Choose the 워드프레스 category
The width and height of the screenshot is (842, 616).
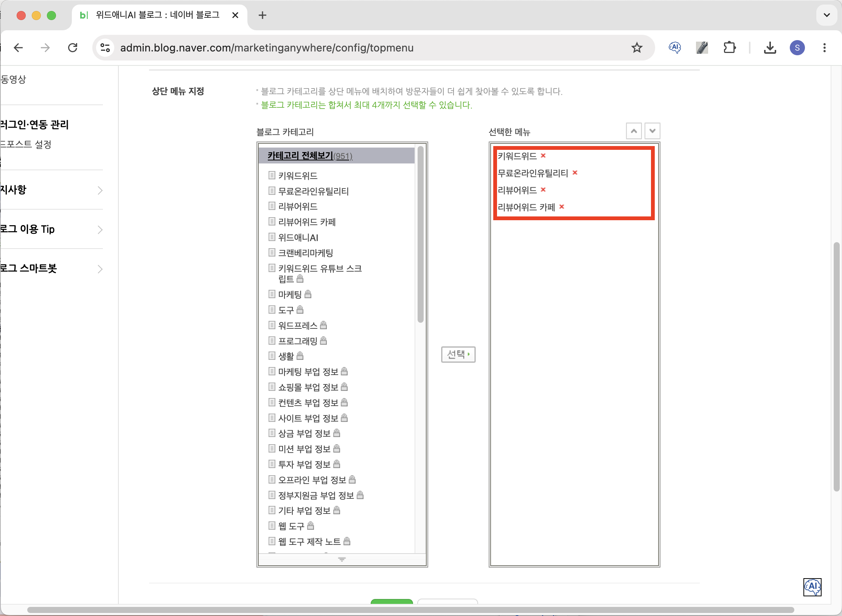tap(298, 325)
